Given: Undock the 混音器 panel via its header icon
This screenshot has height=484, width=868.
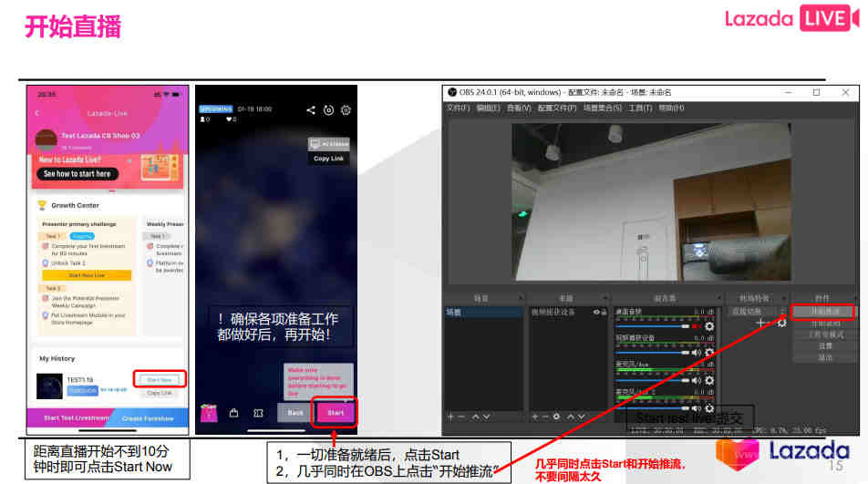Looking at the screenshot, I should (x=719, y=298).
